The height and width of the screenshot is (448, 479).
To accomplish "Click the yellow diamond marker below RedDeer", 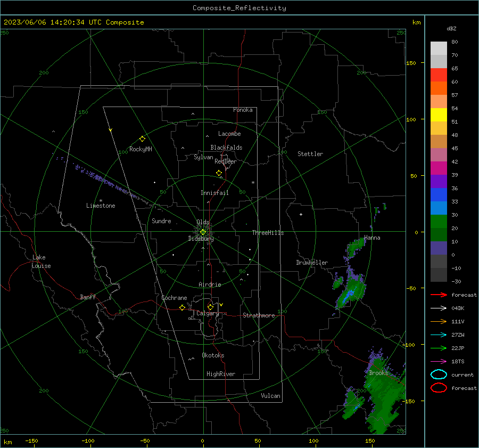I will [219, 173].
